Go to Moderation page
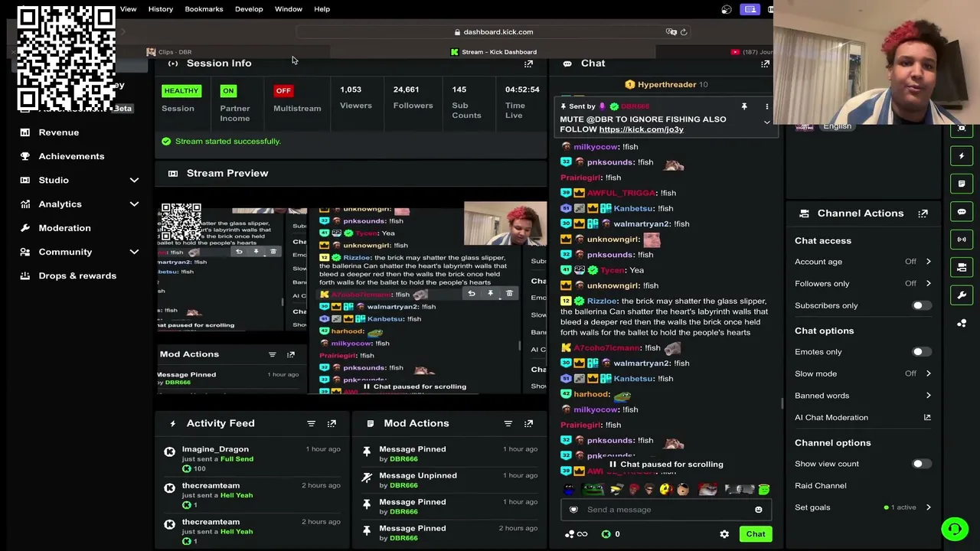980x551 pixels. [x=64, y=228]
